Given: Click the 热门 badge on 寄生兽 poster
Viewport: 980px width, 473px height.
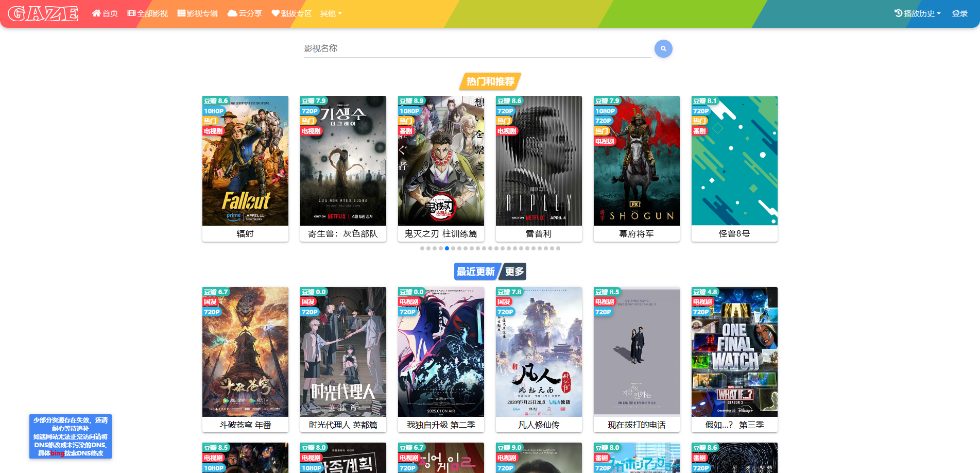Looking at the screenshot, I should point(308,121).
